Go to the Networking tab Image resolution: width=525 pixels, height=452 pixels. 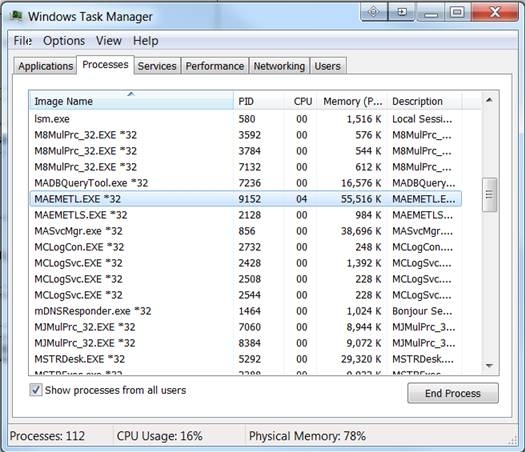[x=279, y=66]
